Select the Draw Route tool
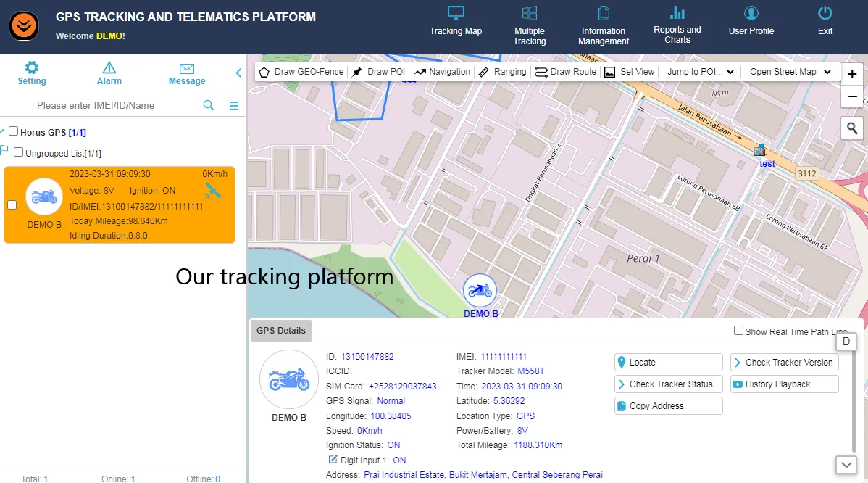The height and width of the screenshot is (483, 868). 565,72
